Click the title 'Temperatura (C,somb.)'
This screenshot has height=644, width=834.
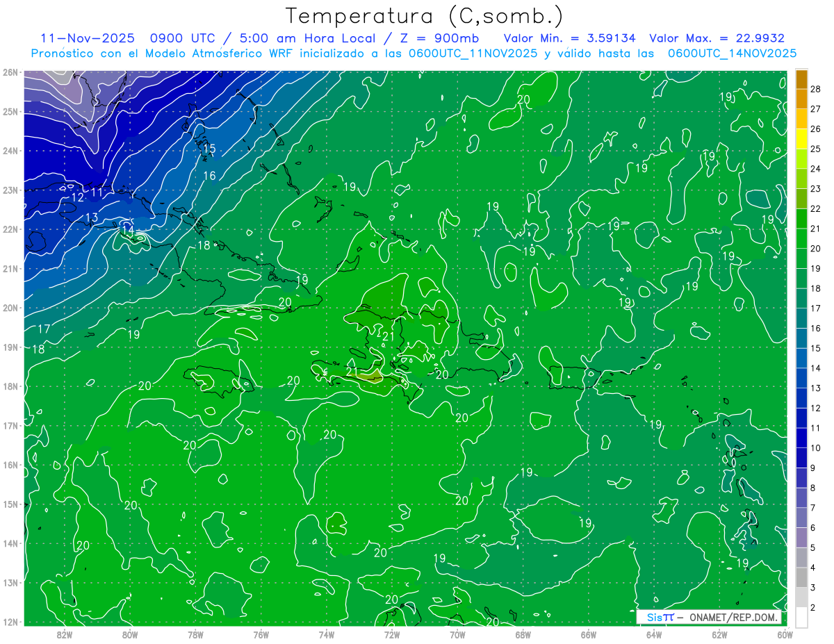tap(425, 16)
